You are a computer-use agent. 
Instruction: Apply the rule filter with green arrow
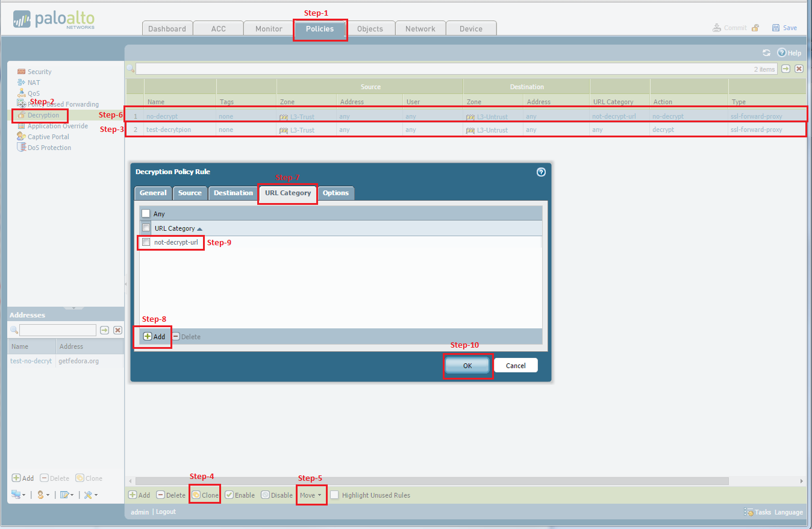[785, 69]
